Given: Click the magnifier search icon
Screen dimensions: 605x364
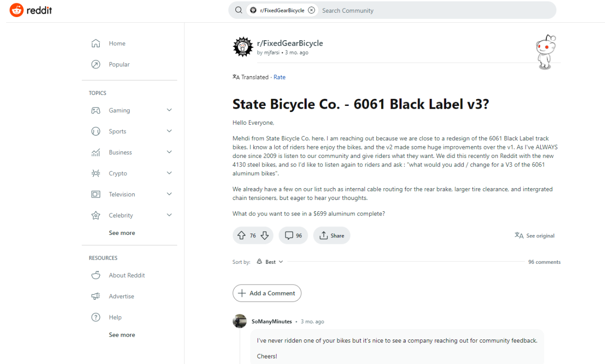Looking at the screenshot, I should coord(239,10).
